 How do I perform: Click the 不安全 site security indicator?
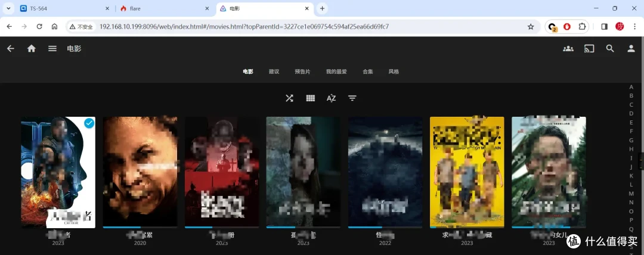(x=81, y=27)
